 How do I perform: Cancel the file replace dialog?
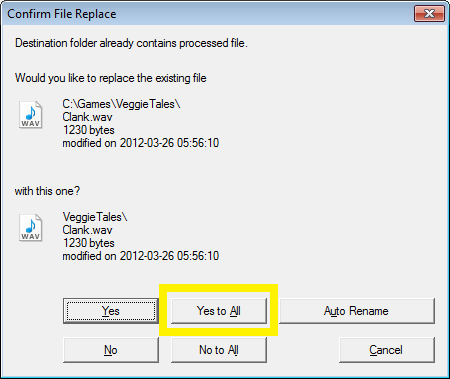pos(387,350)
